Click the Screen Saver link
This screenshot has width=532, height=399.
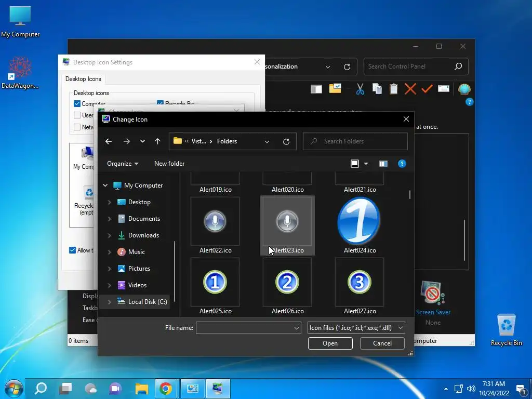click(433, 312)
